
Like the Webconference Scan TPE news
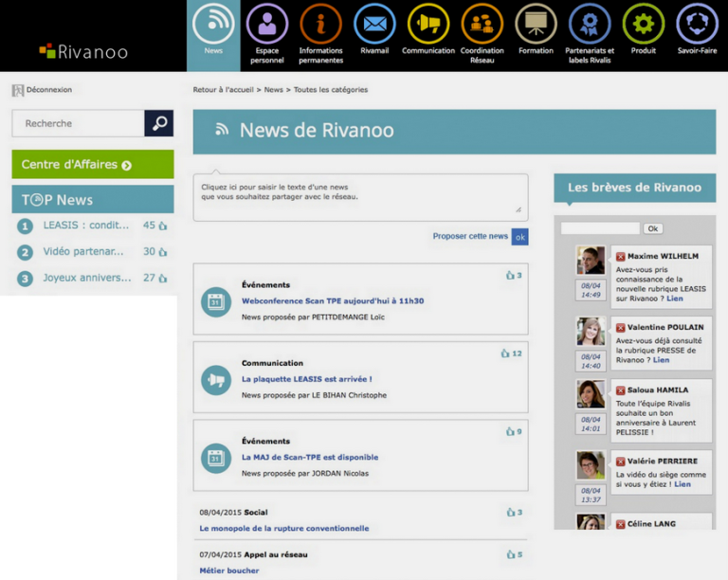click(x=510, y=275)
